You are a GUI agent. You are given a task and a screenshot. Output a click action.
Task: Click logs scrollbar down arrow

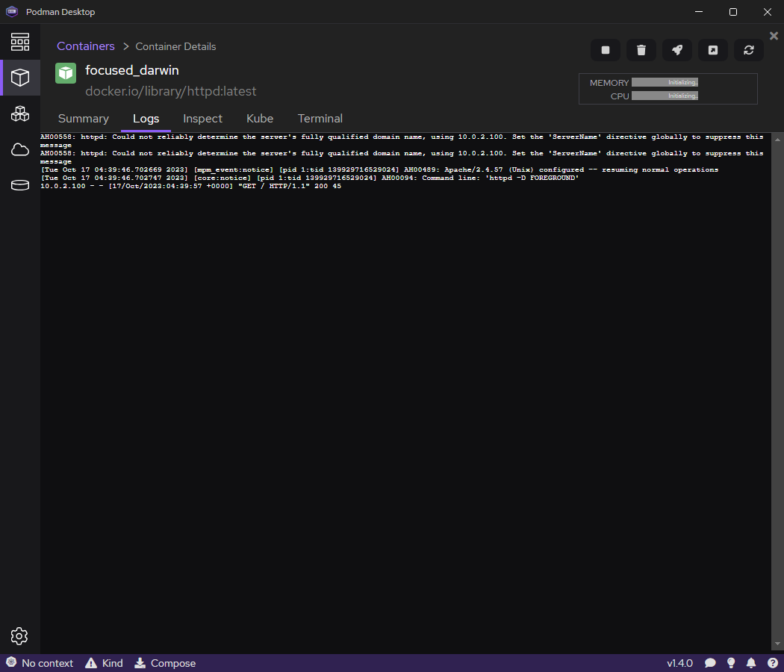tap(777, 644)
